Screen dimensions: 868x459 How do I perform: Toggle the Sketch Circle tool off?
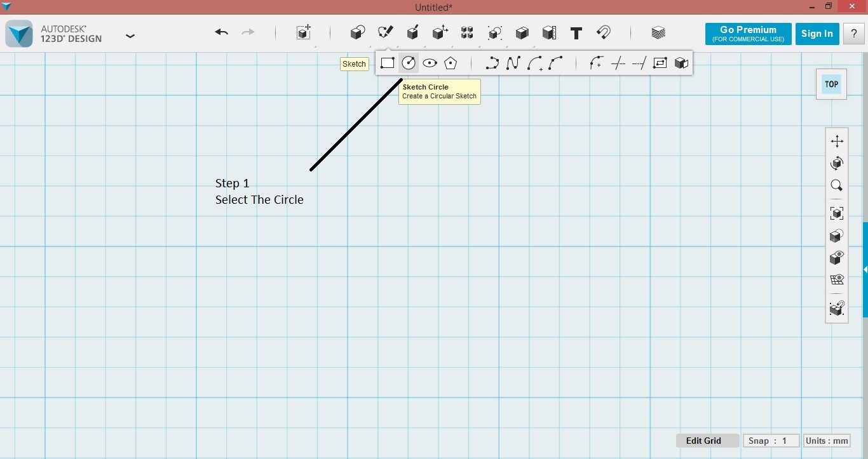point(409,63)
